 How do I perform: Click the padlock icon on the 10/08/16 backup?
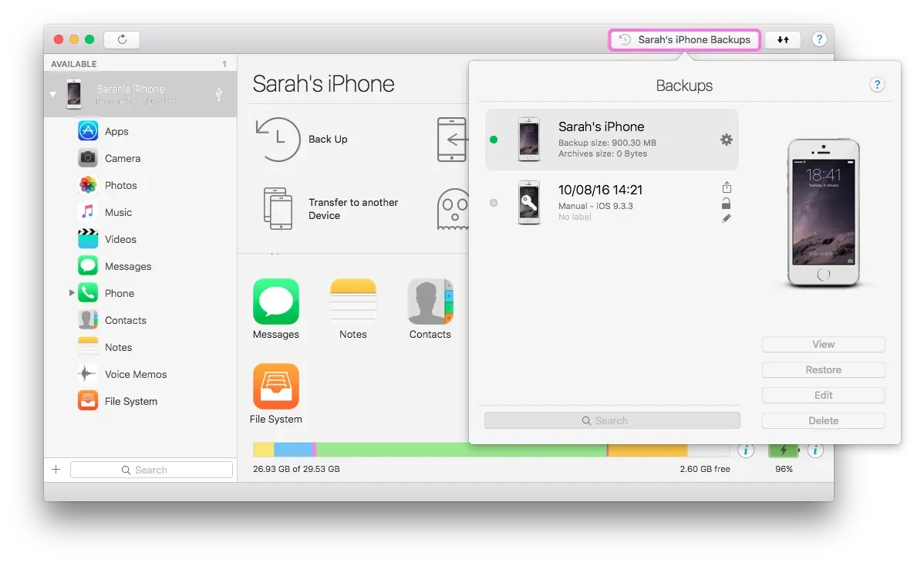[726, 204]
